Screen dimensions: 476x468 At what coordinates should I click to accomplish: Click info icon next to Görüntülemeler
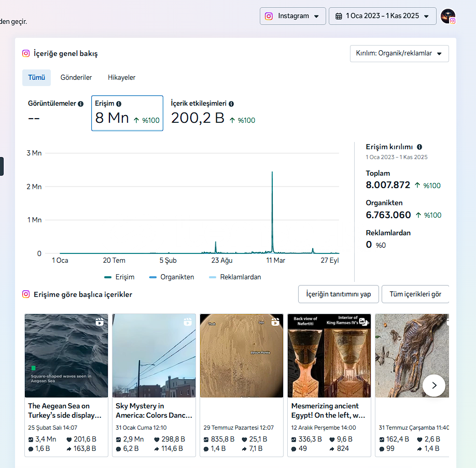click(80, 104)
